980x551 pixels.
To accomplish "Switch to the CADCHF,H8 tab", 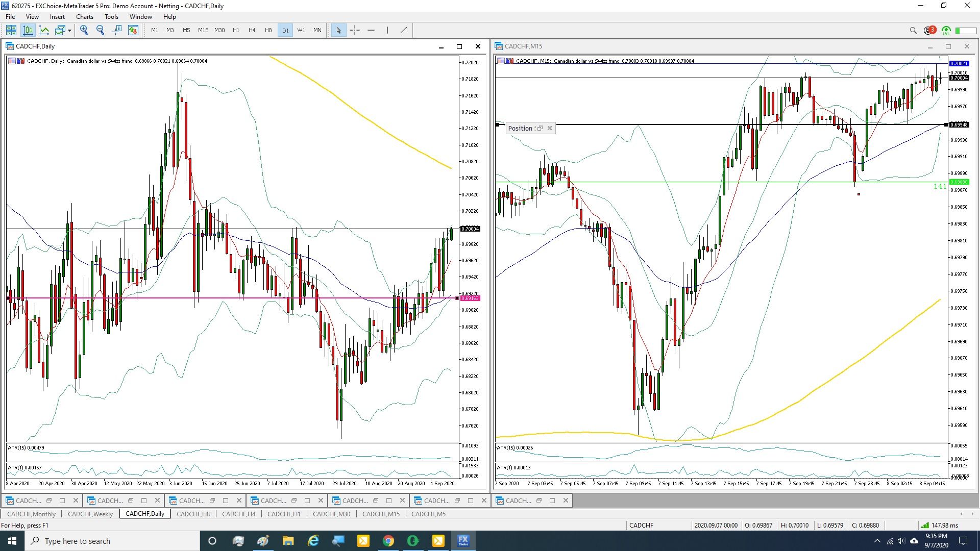I will pyautogui.click(x=193, y=514).
